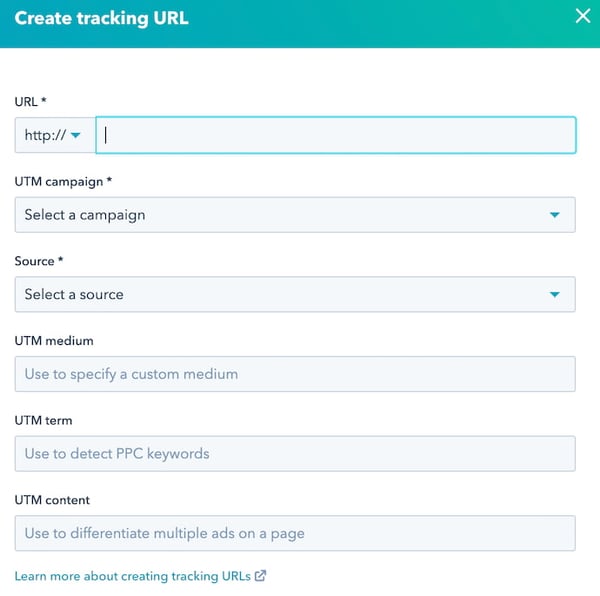
Task: Open the http:// protocol dropdown
Action: [54, 135]
